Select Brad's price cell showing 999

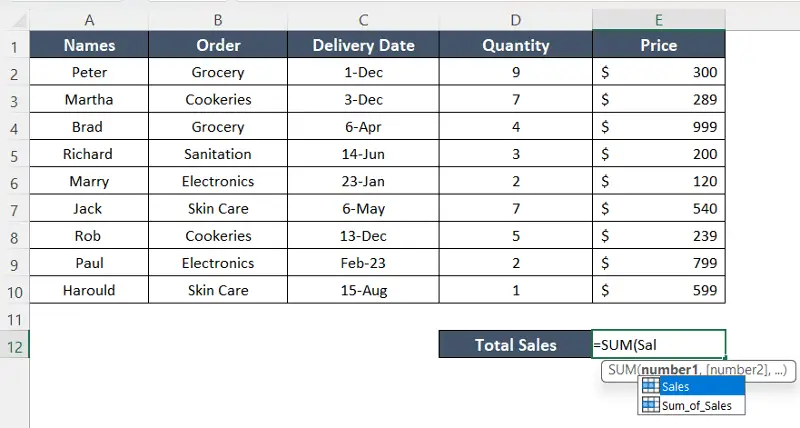658,127
